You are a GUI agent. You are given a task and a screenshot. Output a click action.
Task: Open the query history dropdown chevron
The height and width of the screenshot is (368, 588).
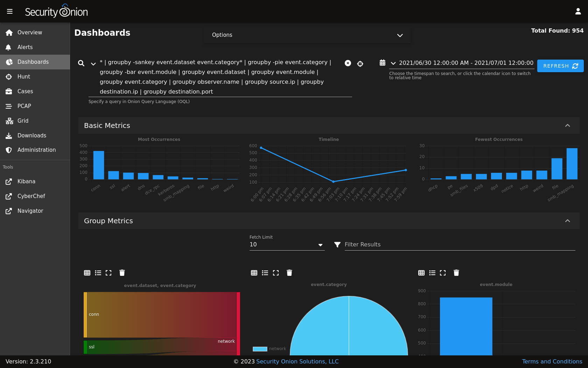93,64
